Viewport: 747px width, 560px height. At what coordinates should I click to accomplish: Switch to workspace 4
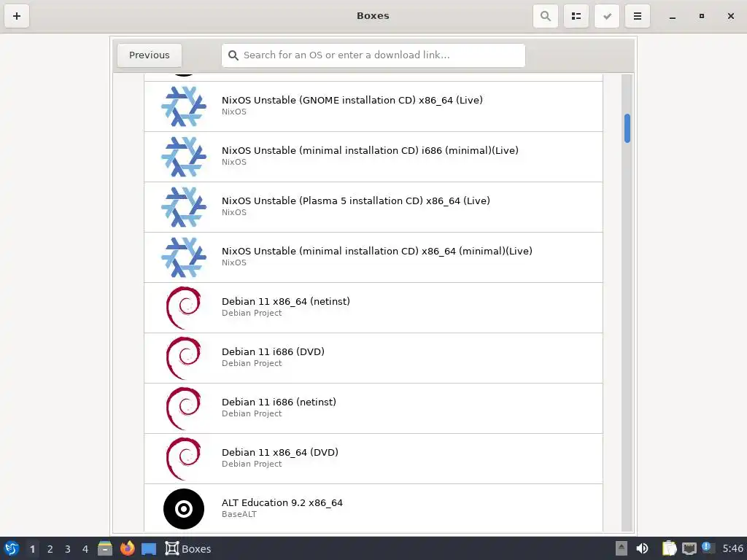(x=85, y=549)
